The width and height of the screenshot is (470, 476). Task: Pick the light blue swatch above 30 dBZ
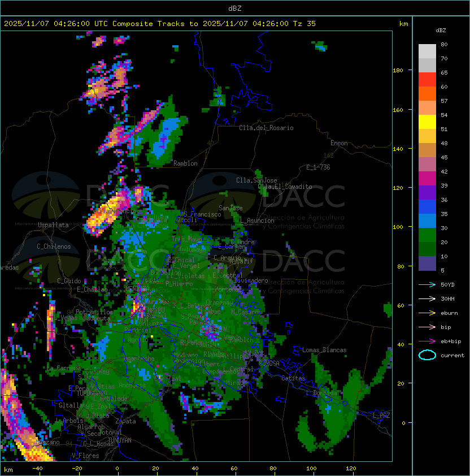tap(427, 221)
